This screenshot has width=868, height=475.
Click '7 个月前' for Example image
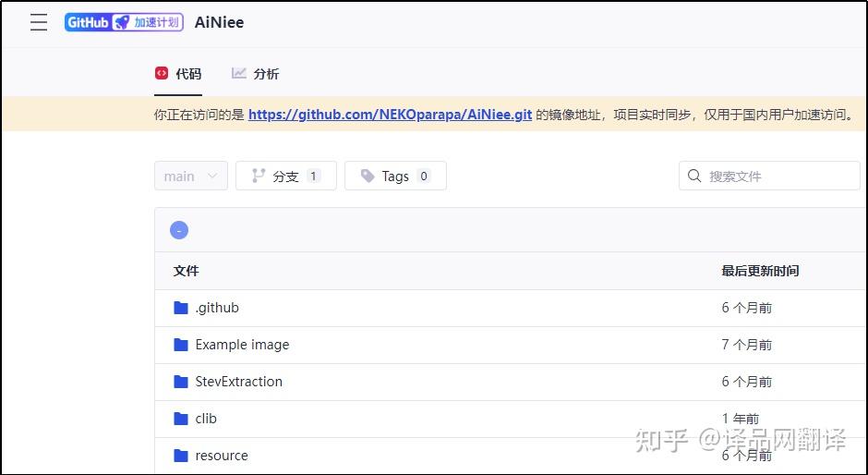(x=747, y=345)
